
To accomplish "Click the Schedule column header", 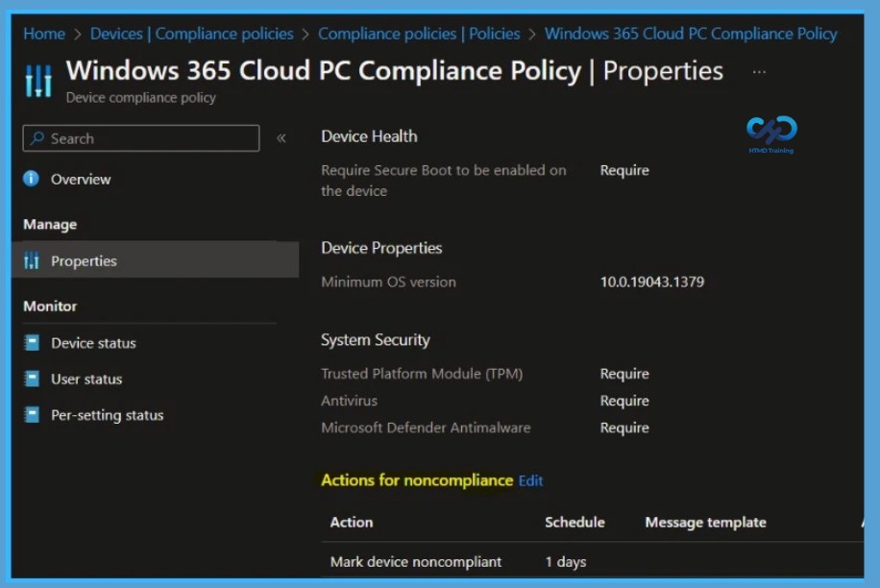I will 574,523.
